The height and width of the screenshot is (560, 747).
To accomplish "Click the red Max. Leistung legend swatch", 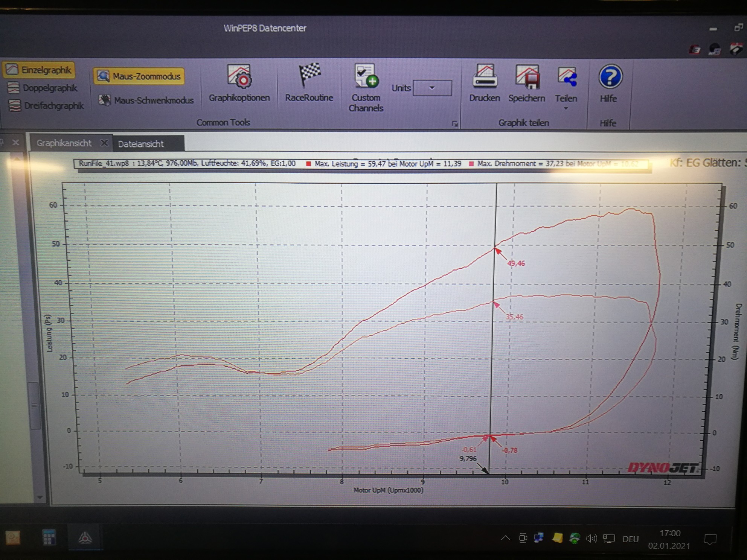I will coord(309,164).
